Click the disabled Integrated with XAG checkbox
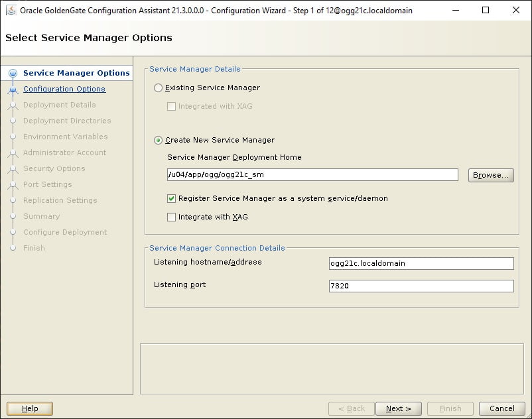This screenshot has height=419, width=532. tap(171, 107)
